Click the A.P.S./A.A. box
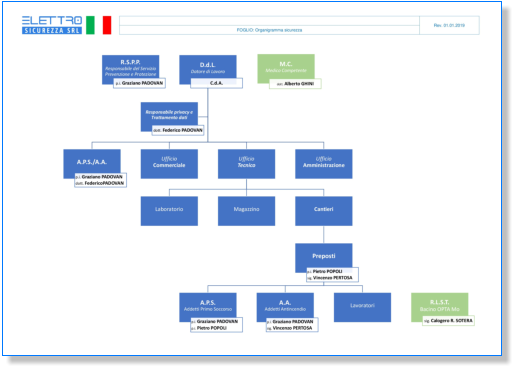 pos(92,164)
